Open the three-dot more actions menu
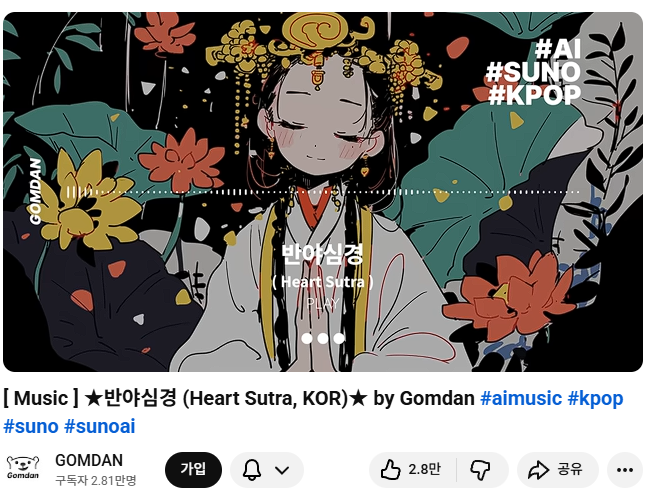Viewport: 651px width, 503px height. point(624,470)
